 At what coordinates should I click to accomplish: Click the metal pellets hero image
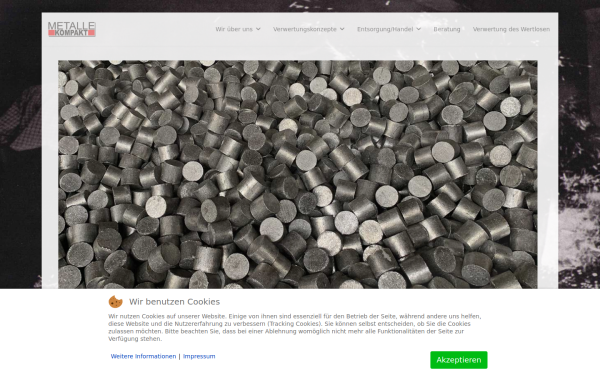point(298,174)
